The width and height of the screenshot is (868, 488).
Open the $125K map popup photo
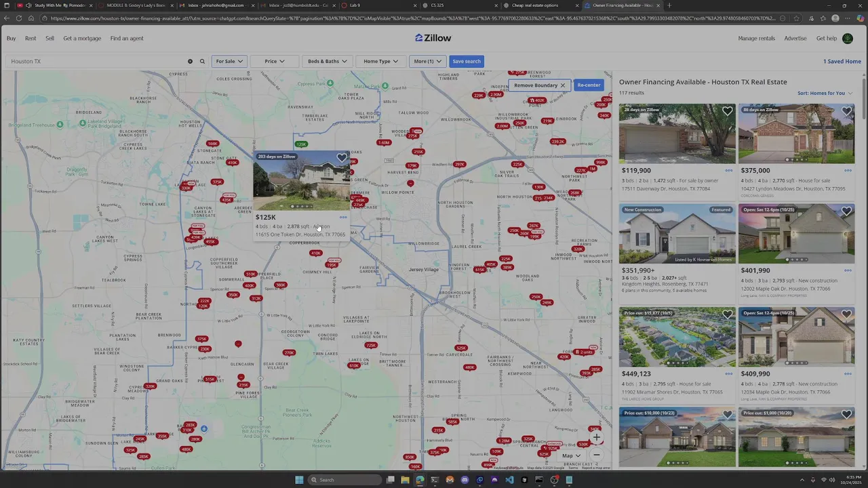(x=302, y=181)
